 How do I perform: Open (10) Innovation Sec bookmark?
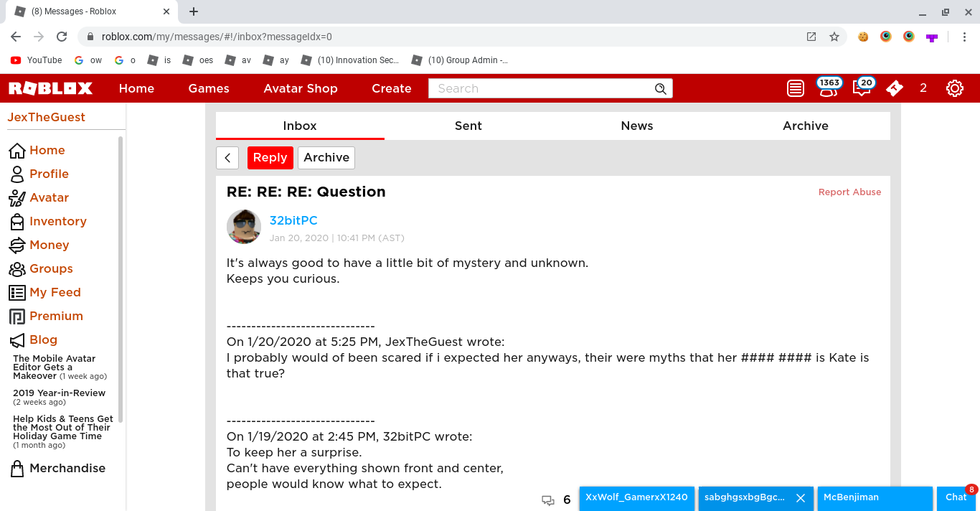[x=350, y=60]
